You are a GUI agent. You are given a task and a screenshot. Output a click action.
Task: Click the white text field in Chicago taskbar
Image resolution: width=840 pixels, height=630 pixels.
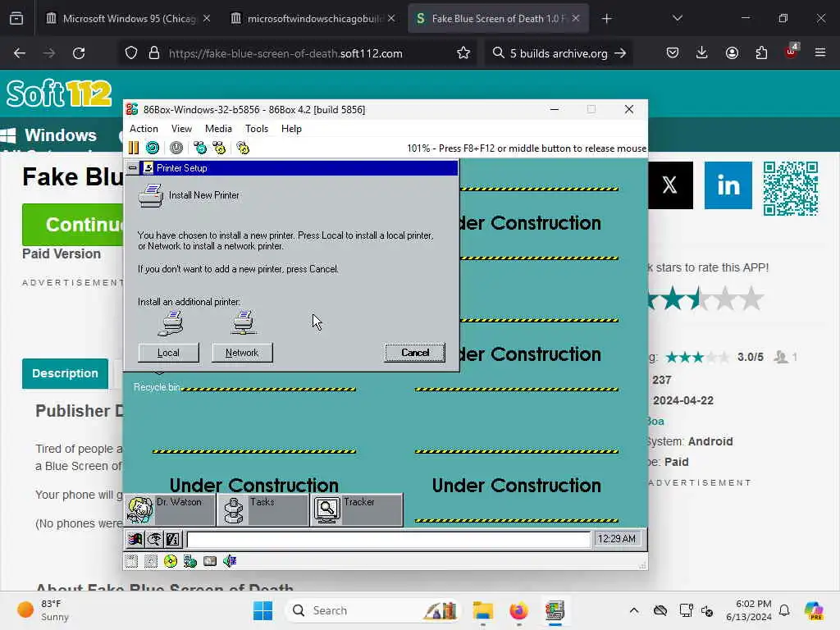[x=388, y=539]
